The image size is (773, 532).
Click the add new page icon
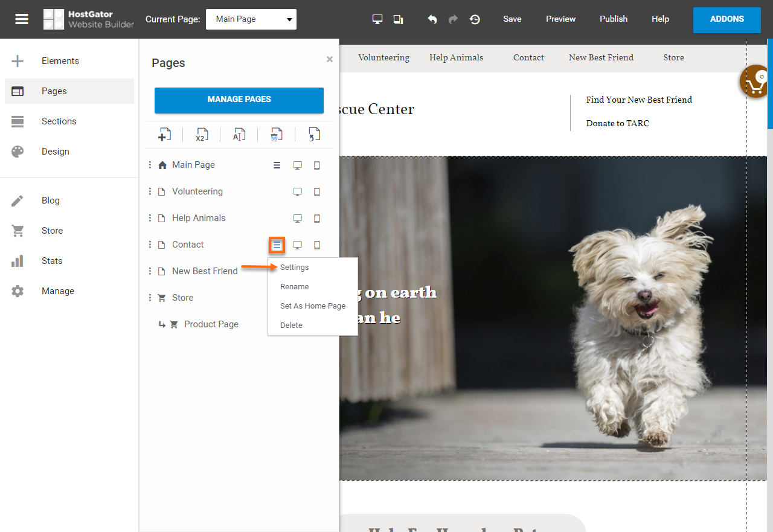pos(164,135)
